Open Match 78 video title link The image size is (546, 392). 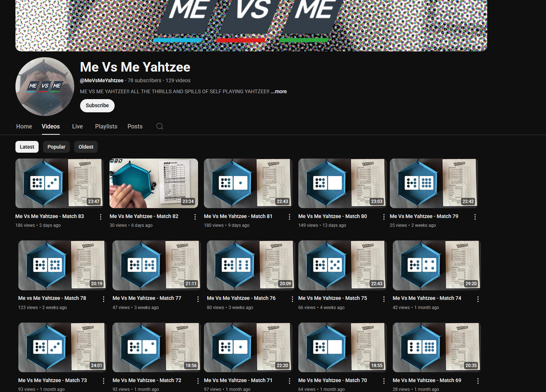[52, 298]
